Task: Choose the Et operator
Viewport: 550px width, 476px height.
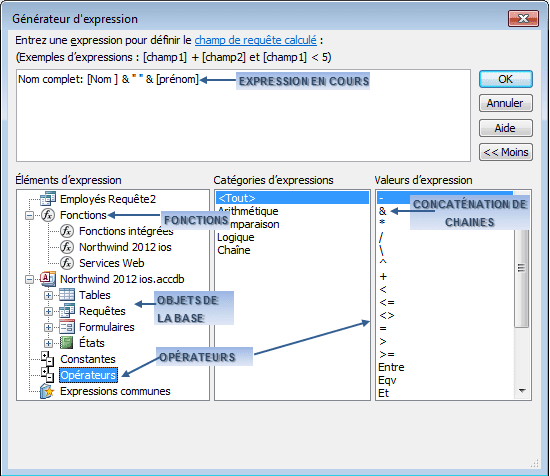Action: 383,393
